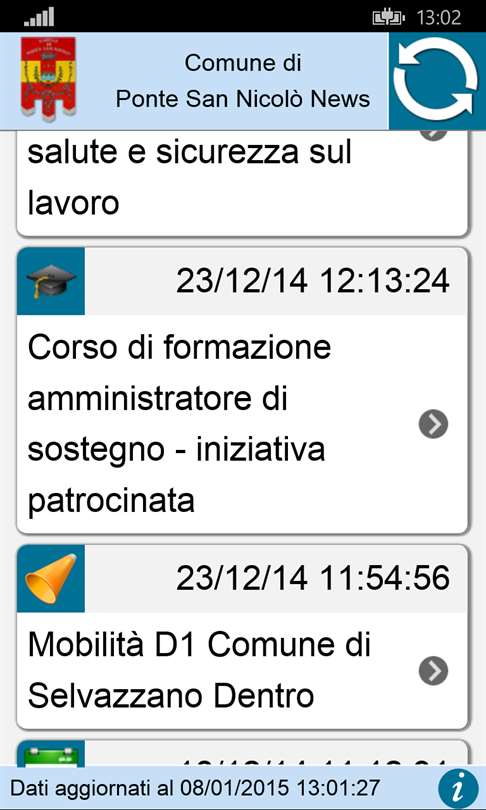Click the Ponte San Nicolò coat of arms
This screenshot has height=810, width=486.
click(x=49, y=79)
